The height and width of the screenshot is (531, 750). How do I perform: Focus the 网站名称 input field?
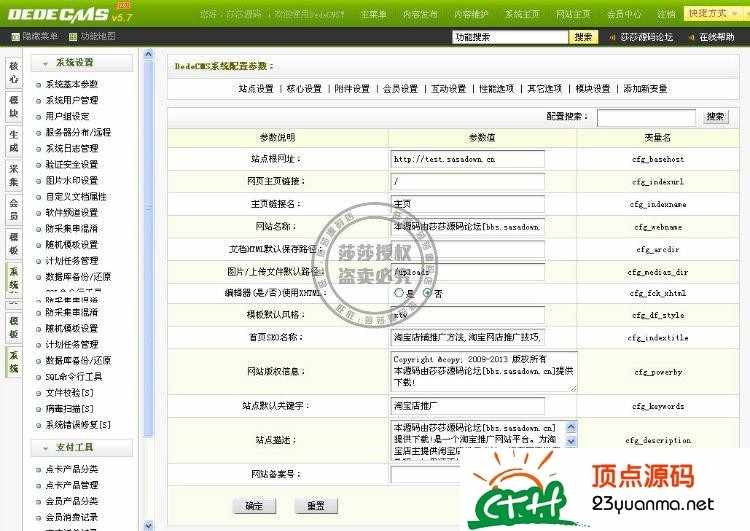[x=467, y=227]
